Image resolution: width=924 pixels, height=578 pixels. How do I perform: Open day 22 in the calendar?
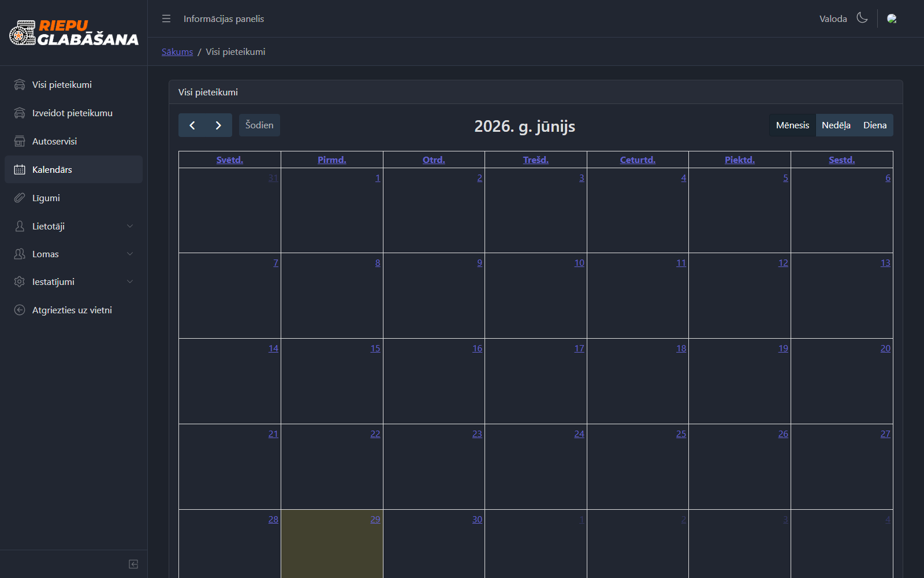pos(375,434)
